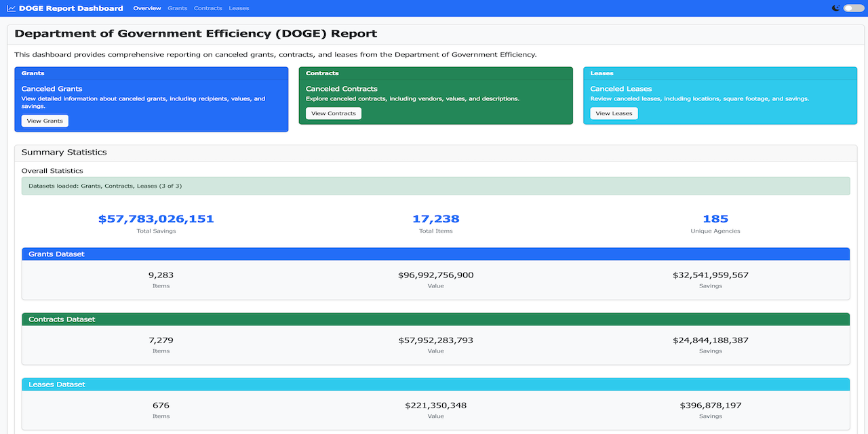
Task: Select Overview in the navigation bar
Action: click(x=147, y=8)
